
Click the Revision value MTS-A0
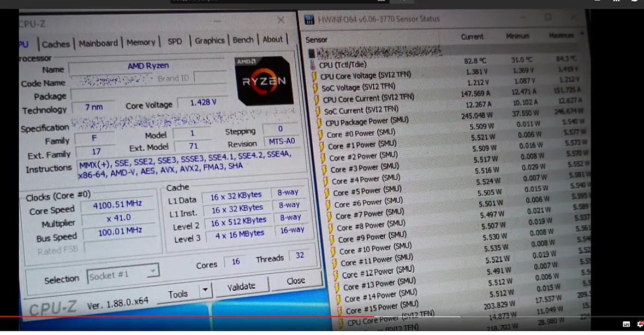click(x=282, y=142)
